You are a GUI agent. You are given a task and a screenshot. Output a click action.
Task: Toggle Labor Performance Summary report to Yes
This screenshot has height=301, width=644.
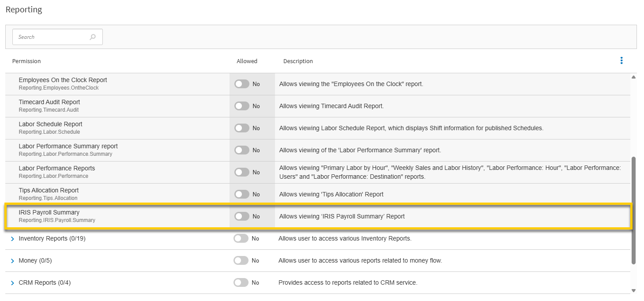(242, 150)
